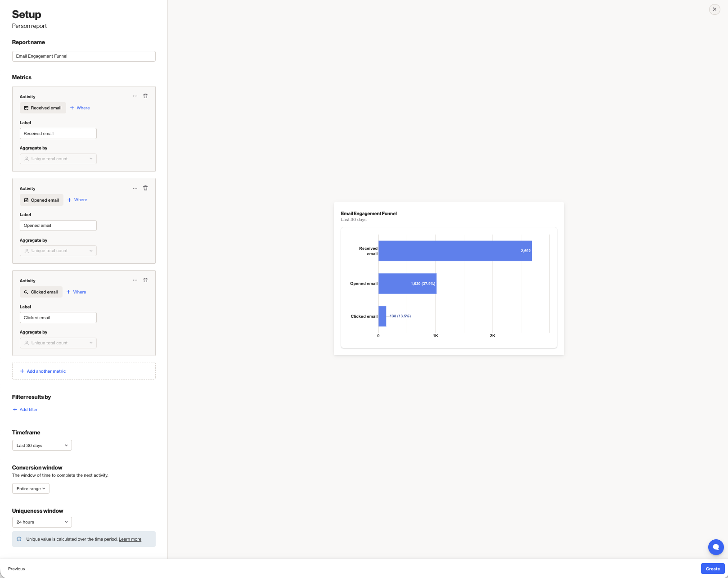Open the Timeframe dropdown showing Last 30 days
Screen dimensions: 728x578
tap(42, 445)
